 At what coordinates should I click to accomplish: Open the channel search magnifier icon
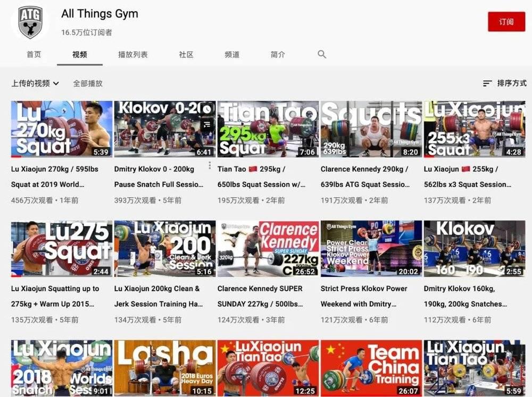[322, 54]
